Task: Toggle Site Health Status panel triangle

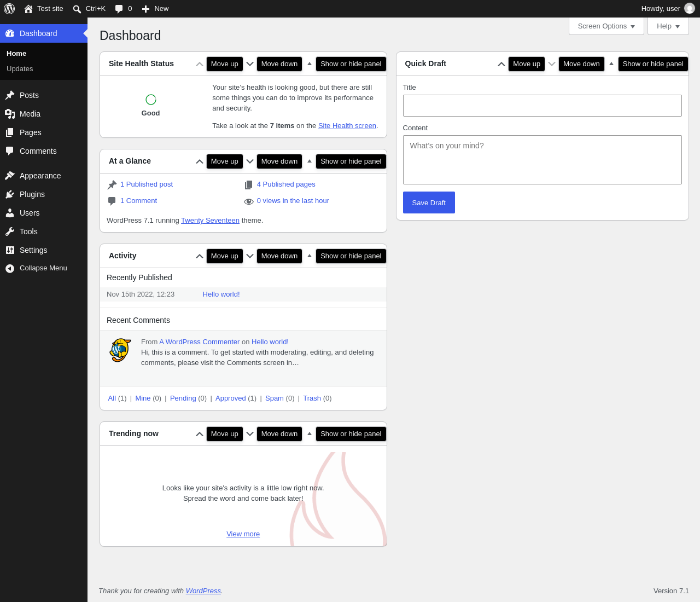Action: click(x=310, y=64)
